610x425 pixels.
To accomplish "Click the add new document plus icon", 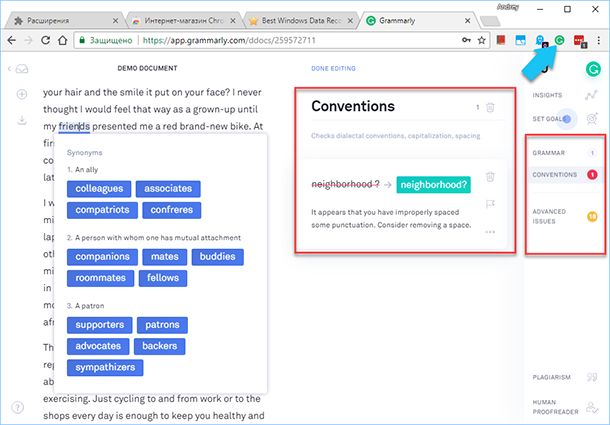I will tap(21, 94).
